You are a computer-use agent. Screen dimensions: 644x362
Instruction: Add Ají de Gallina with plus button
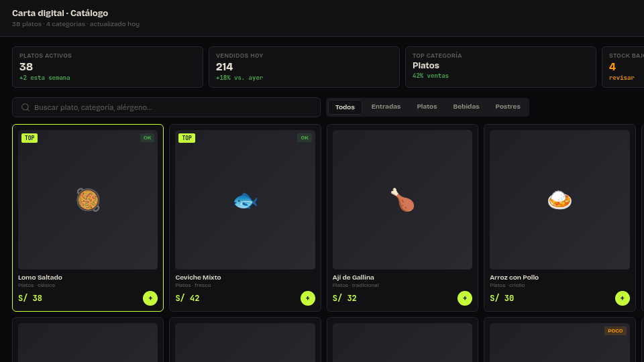465,298
